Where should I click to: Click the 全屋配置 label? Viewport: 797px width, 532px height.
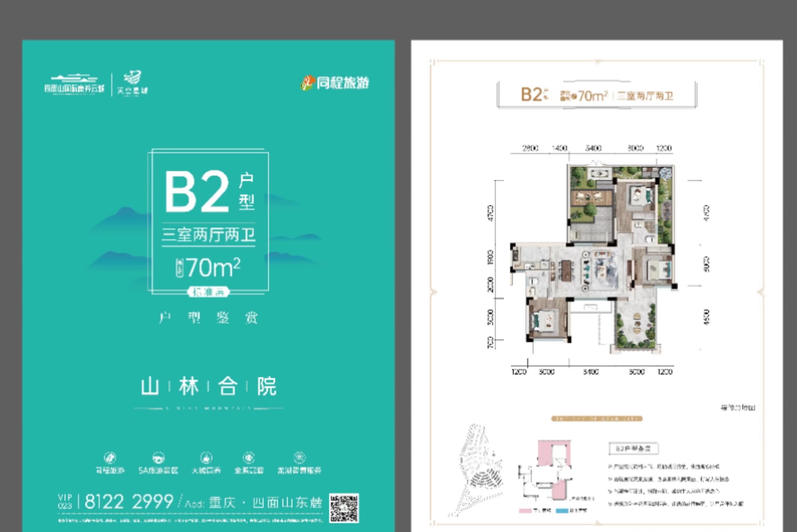(x=249, y=471)
